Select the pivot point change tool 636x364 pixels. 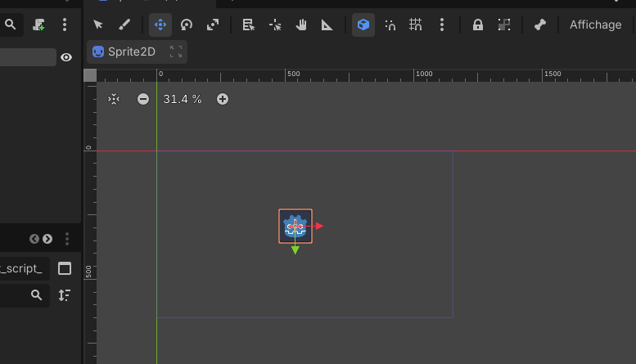[275, 25]
